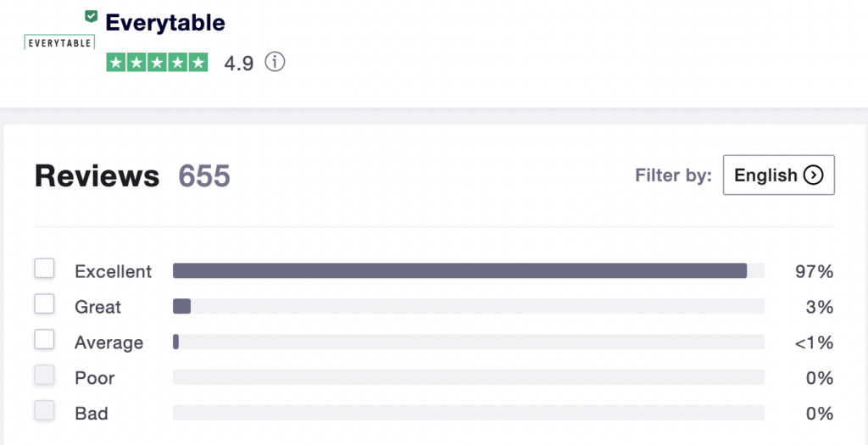Select the Poor reviews checkbox
Image resolution: width=868 pixels, height=445 pixels.
click(44, 375)
